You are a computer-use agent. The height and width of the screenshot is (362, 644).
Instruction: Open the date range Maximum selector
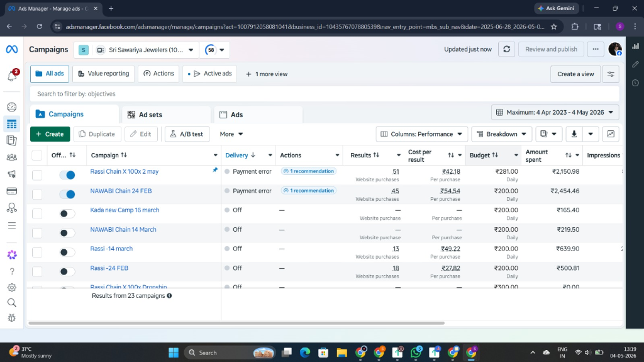(555, 112)
